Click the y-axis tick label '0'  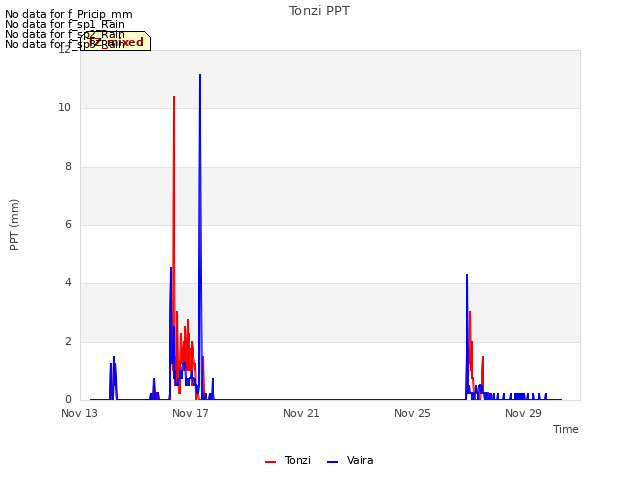[x=68, y=400]
